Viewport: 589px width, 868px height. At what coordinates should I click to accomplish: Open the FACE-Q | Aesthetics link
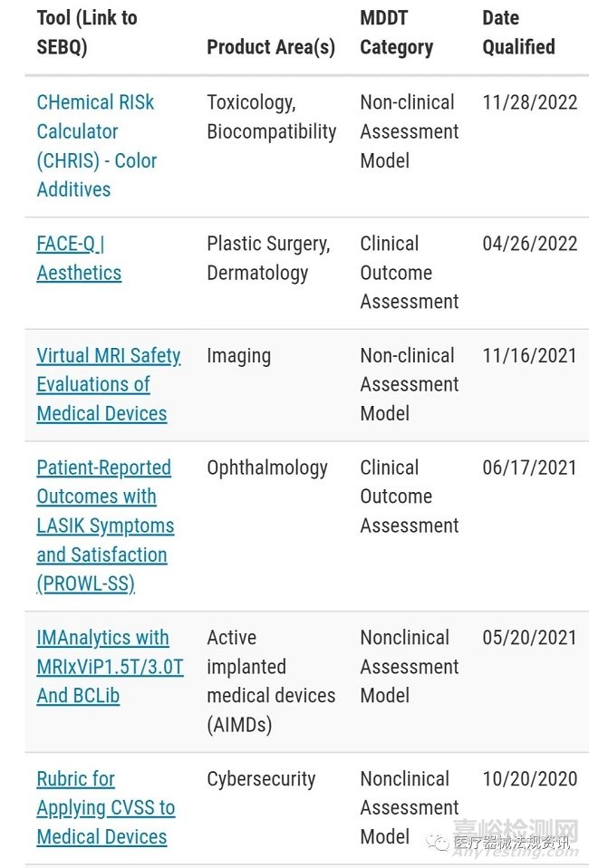tap(79, 258)
